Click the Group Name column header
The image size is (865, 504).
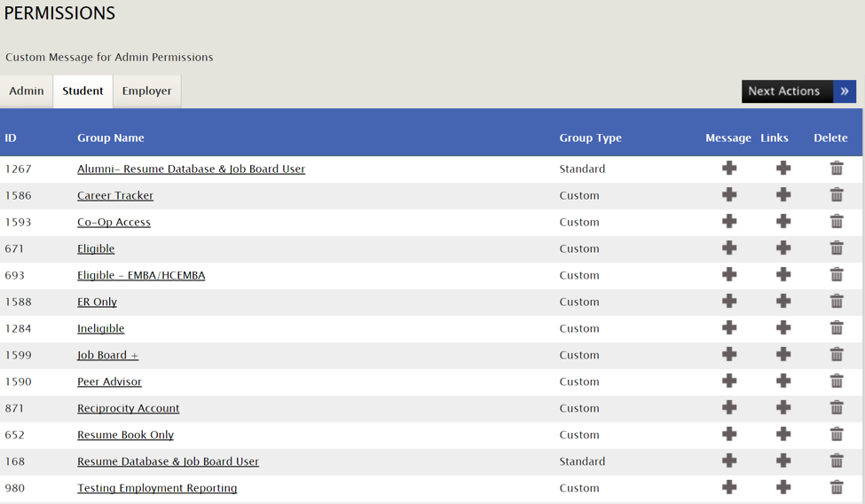click(110, 138)
